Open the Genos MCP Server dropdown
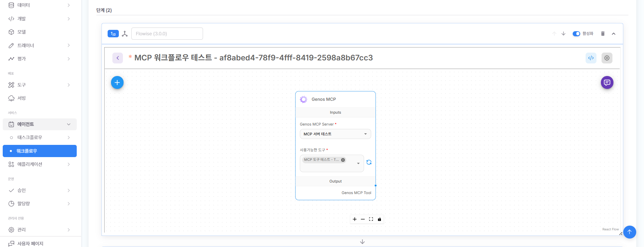Screen dimensions: 644x247 click(335, 134)
